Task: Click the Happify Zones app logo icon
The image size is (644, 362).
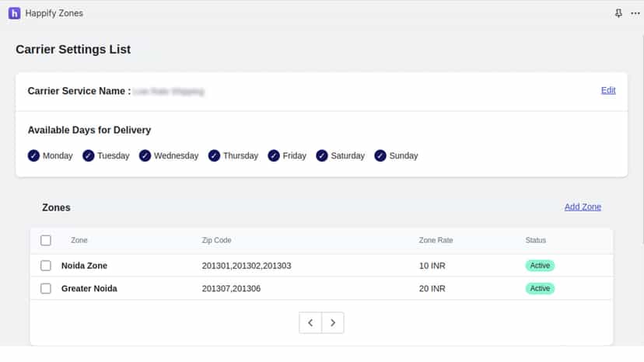Action: pos(14,13)
